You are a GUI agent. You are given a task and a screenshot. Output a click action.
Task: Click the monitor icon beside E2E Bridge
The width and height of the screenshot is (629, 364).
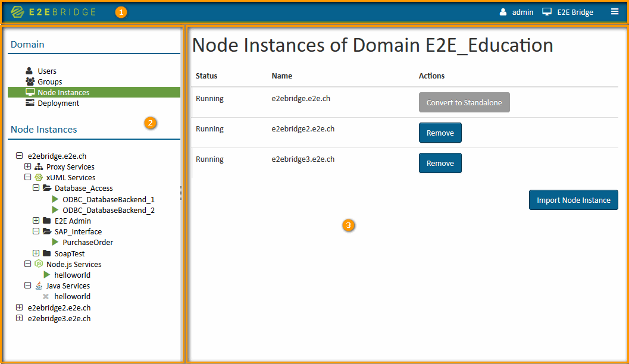[x=547, y=12]
